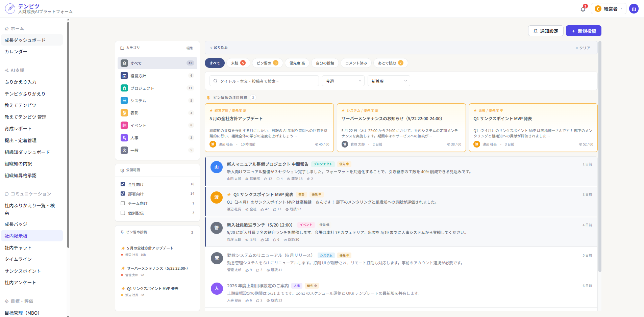Open the 経営者 role dropdown
This screenshot has width=644, height=317.
click(x=609, y=9)
